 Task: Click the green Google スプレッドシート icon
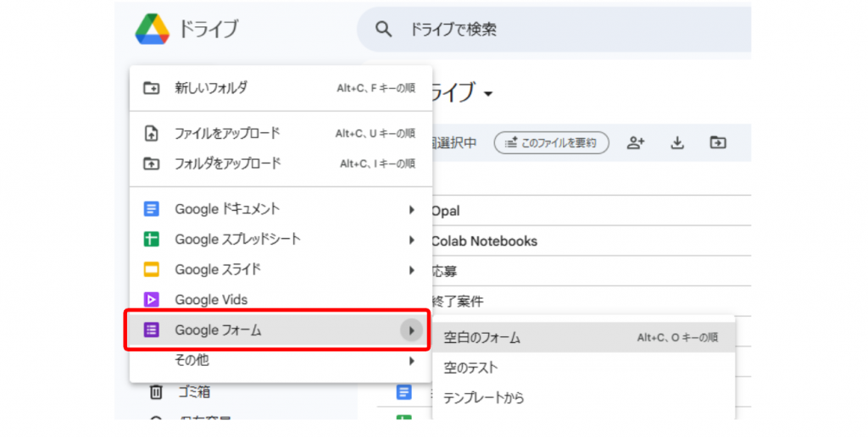(x=152, y=240)
